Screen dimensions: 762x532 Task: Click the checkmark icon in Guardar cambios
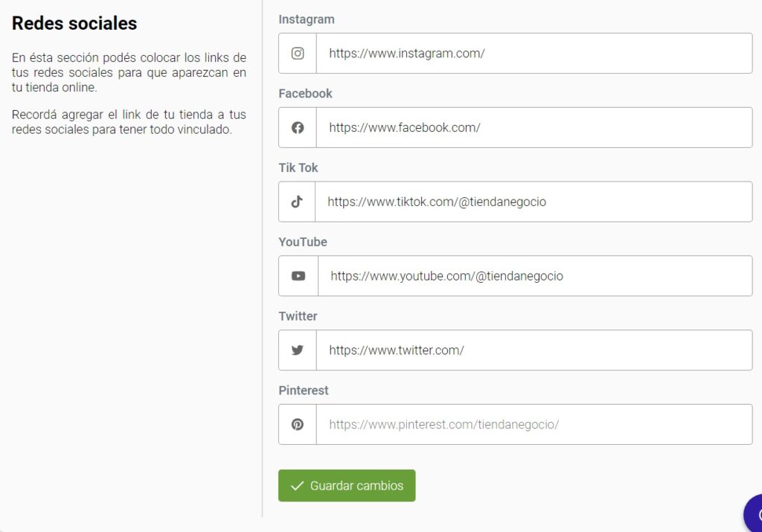297,486
